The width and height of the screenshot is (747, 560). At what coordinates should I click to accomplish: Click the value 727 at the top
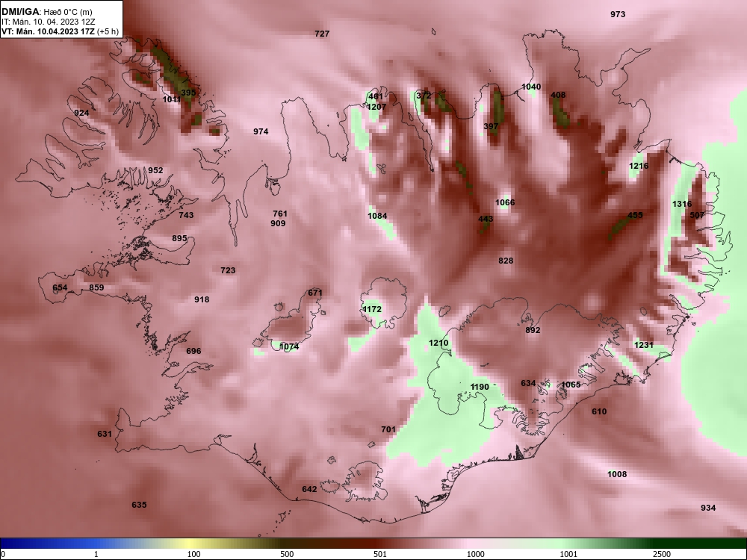click(x=322, y=34)
